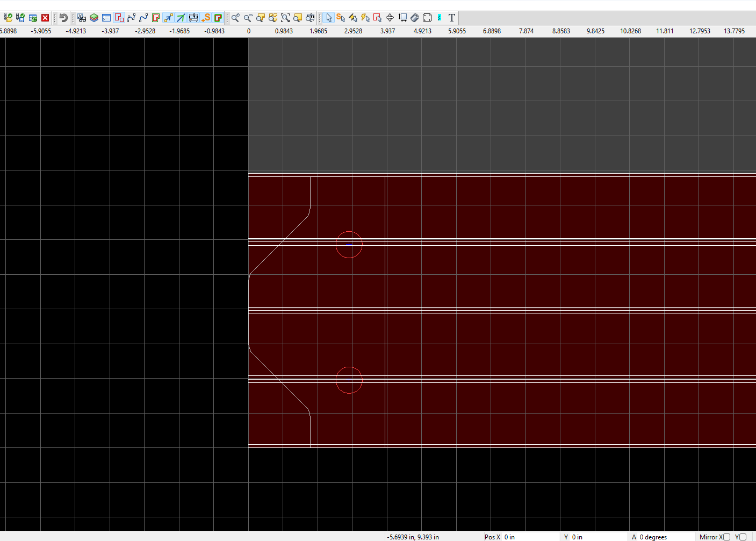Image resolution: width=756 pixels, height=541 pixels.
Task: Click the gray cylinder tube icon
Action: coord(415,18)
